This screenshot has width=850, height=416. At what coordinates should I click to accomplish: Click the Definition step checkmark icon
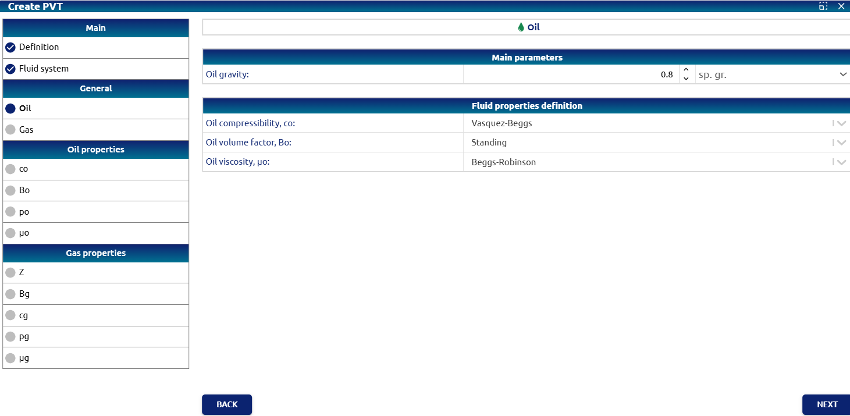(x=10, y=47)
